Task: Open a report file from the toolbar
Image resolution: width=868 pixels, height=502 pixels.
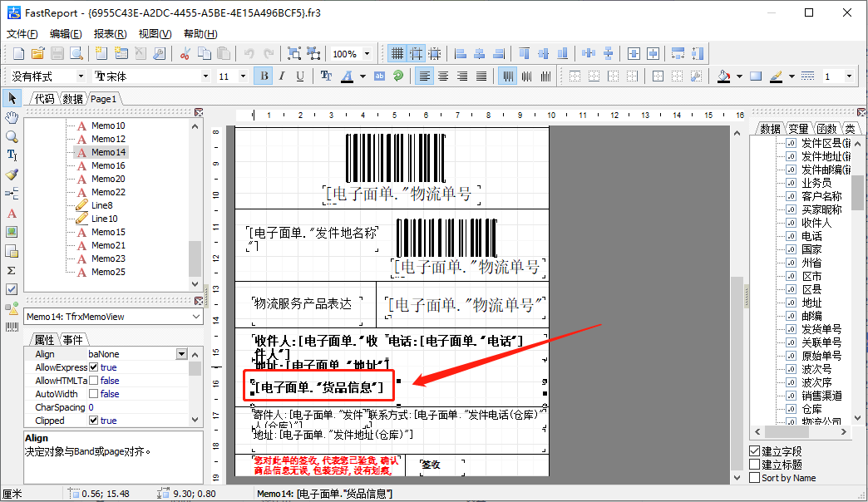Action: (x=37, y=54)
